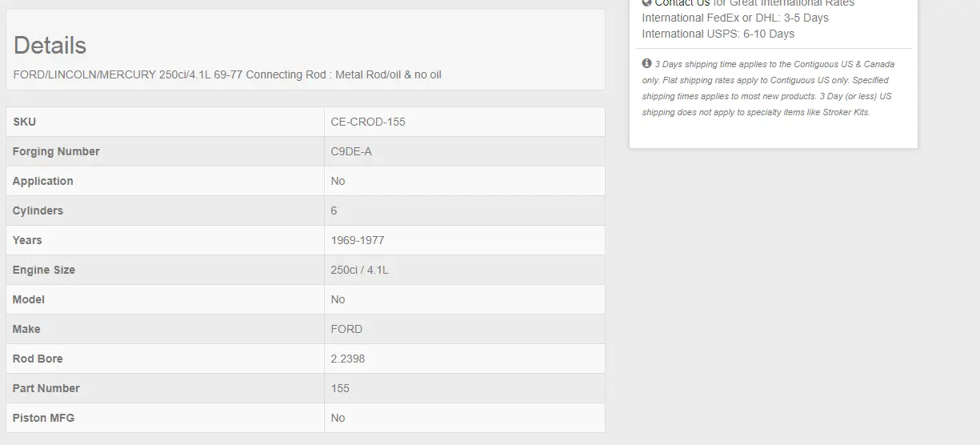Image resolution: width=980 pixels, height=445 pixels.
Task: Click the Cylinders row label
Action: tap(38, 210)
